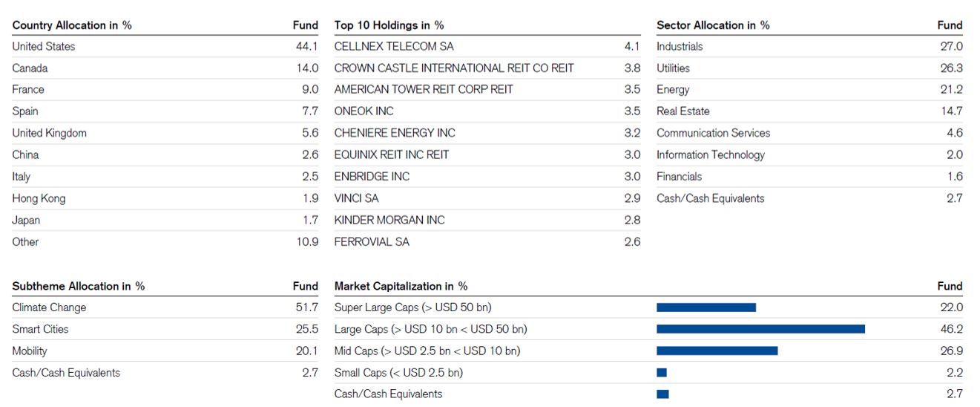The height and width of the screenshot is (407, 980).
Task: Click the FERROVIAL SA holding name
Action: pos(372,242)
